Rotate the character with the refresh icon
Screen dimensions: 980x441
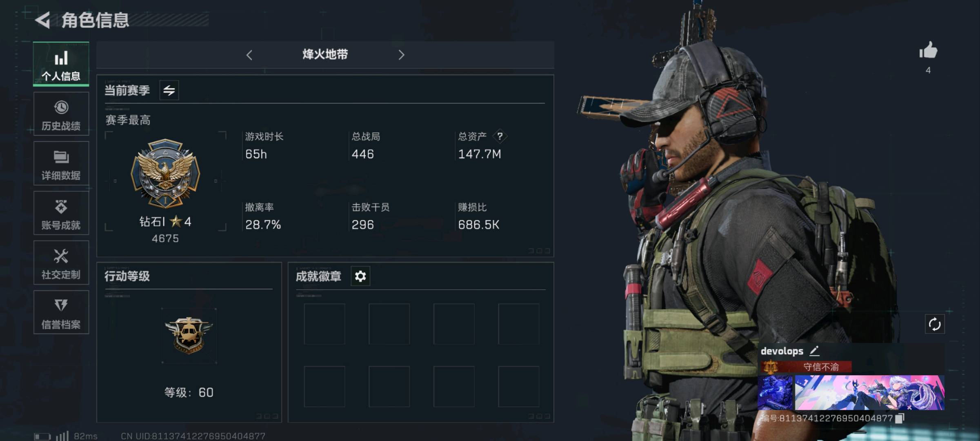(935, 325)
